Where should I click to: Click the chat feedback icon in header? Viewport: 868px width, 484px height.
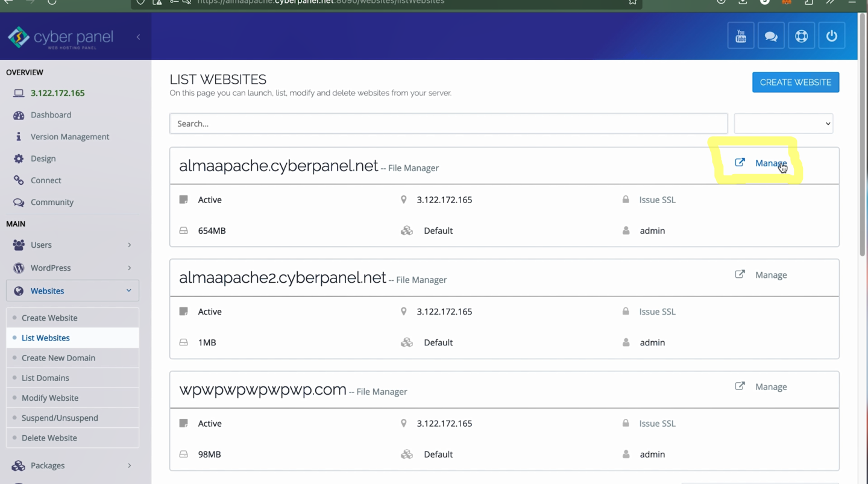(771, 35)
